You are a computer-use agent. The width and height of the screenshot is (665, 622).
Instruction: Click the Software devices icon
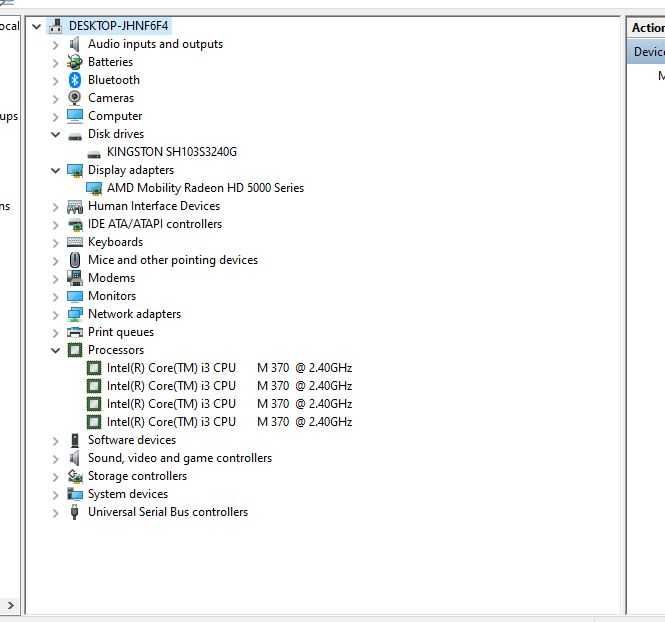75,440
